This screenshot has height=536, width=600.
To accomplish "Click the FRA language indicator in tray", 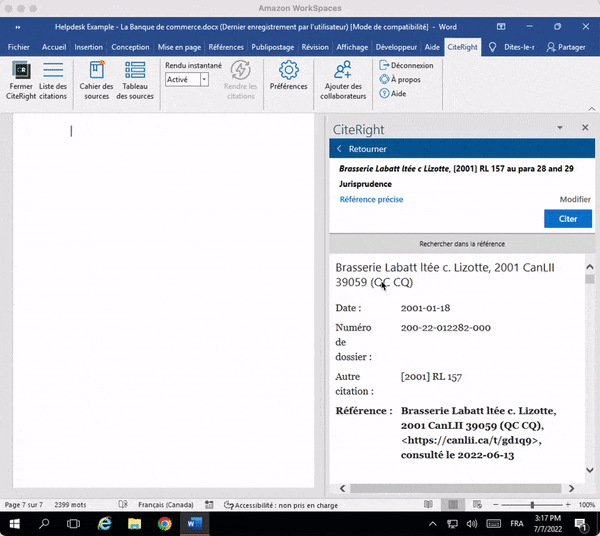I will pyautogui.click(x=517, y=524).
